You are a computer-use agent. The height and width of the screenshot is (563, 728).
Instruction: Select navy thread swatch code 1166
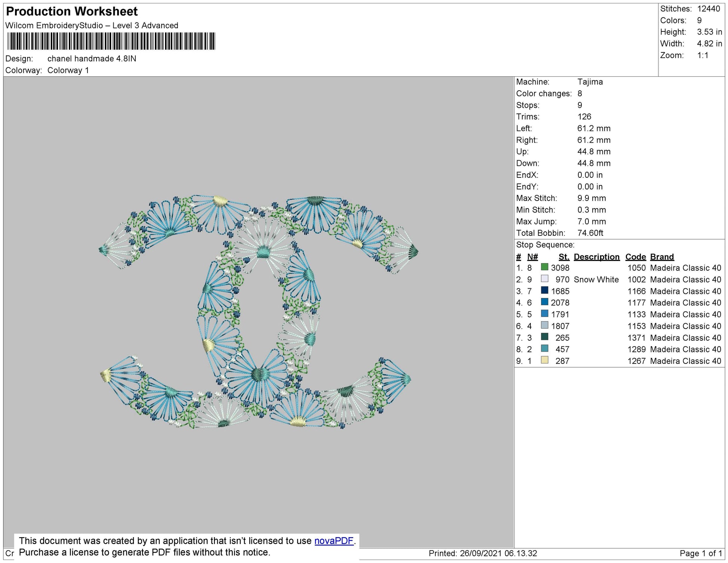pos(545,290)
